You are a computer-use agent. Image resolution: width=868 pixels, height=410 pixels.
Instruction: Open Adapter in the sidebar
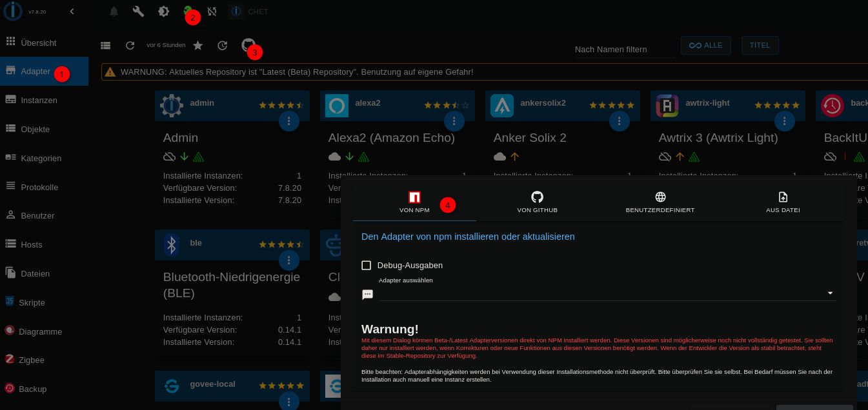(x=44, y=72)
